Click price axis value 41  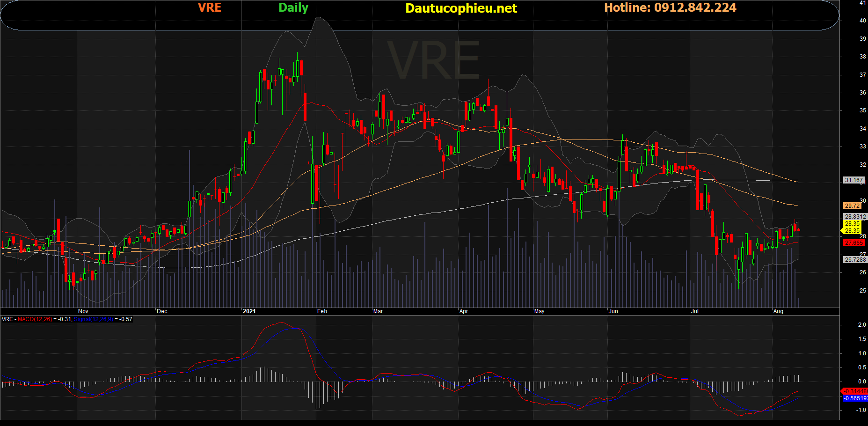862,3
